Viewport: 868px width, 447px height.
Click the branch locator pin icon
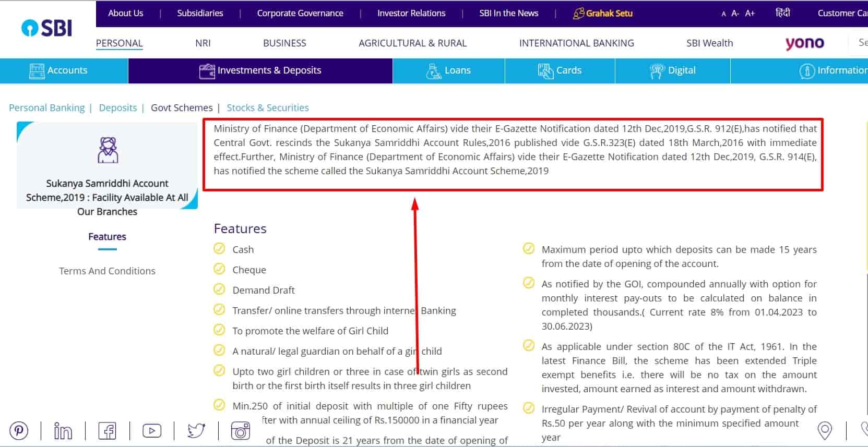(x=825, y=431)
